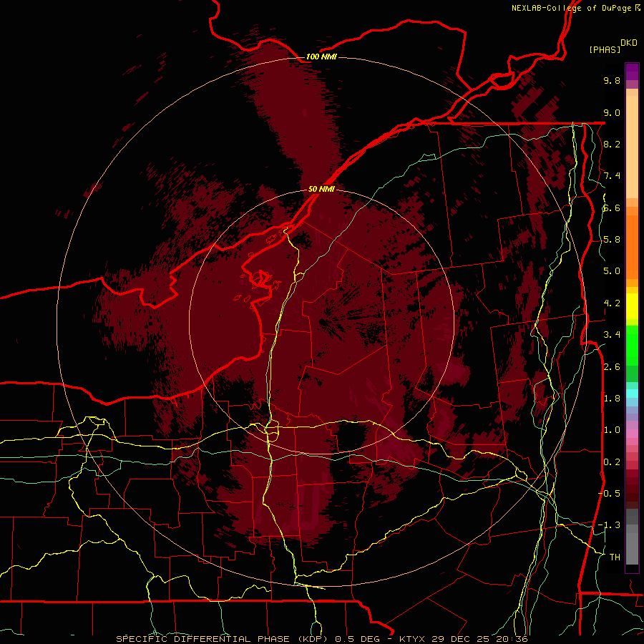644x644 pixels.
Task: Click the 0.5 DEG elevation text
Action: point(357,639)
